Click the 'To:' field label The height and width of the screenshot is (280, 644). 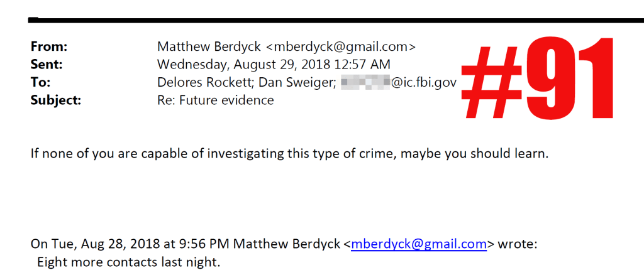[x=40, y=82]
